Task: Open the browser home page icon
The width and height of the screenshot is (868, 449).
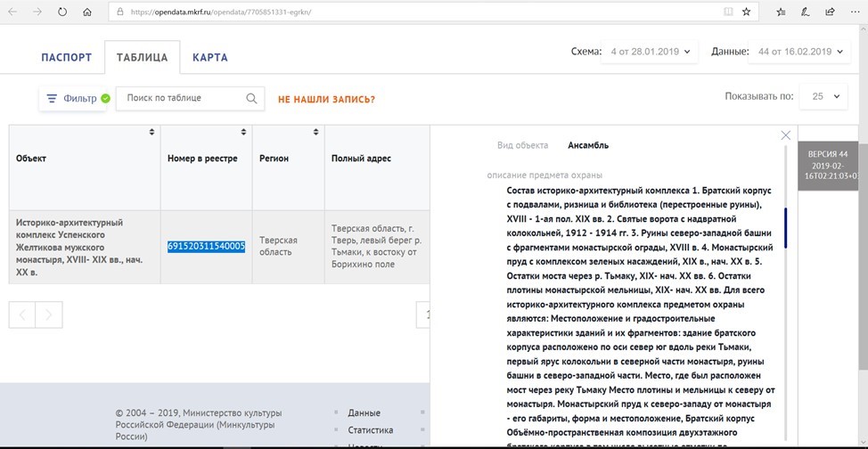Action: tap(87, 12)
